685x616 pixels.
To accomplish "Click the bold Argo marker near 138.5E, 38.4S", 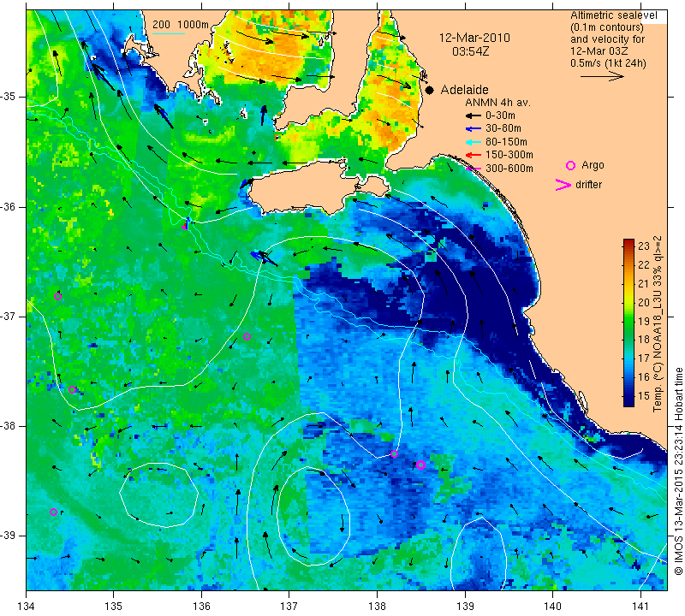I will click(x=420, y=465).
